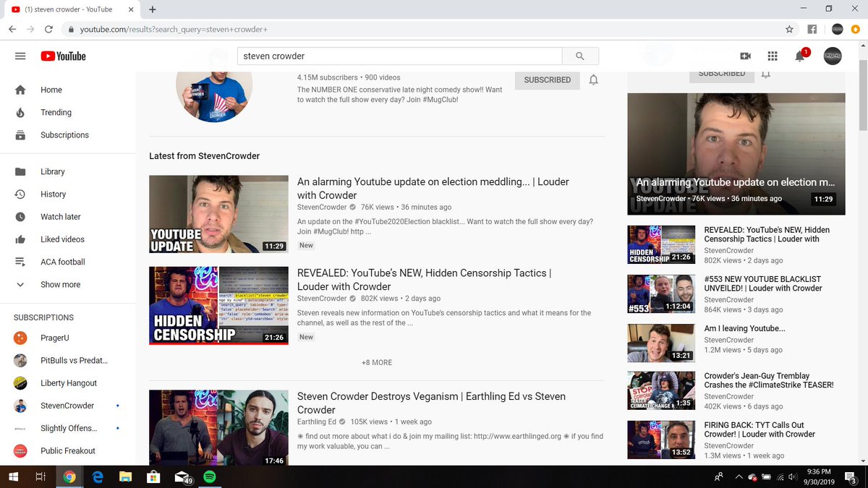Open the YouTube apps grid icon

[773, 56]
